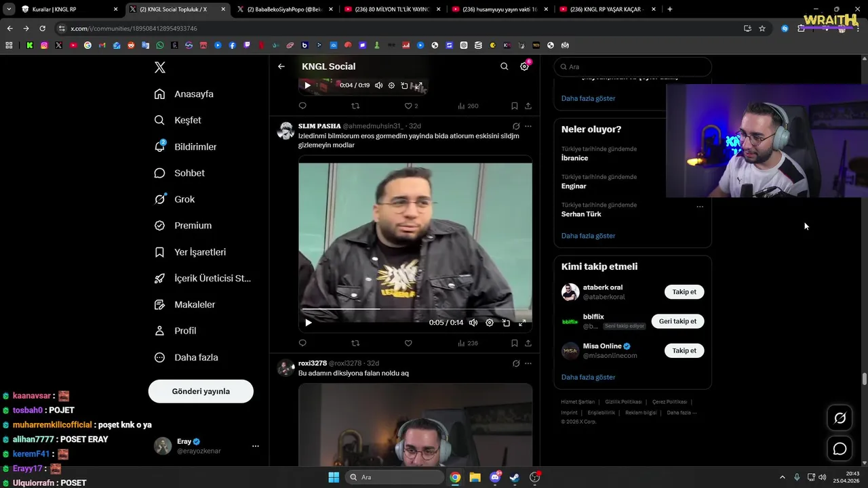Click Gönderi yayınla post button
Image resolution: width=868 pixels, height=488 pixels.
click(201, 391)
